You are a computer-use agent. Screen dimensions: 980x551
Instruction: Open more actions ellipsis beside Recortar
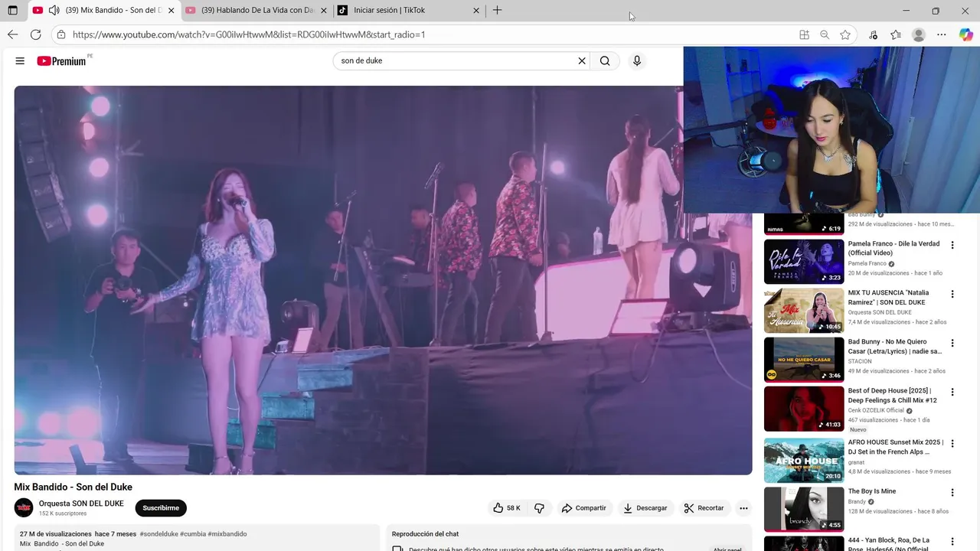[743, 508]
